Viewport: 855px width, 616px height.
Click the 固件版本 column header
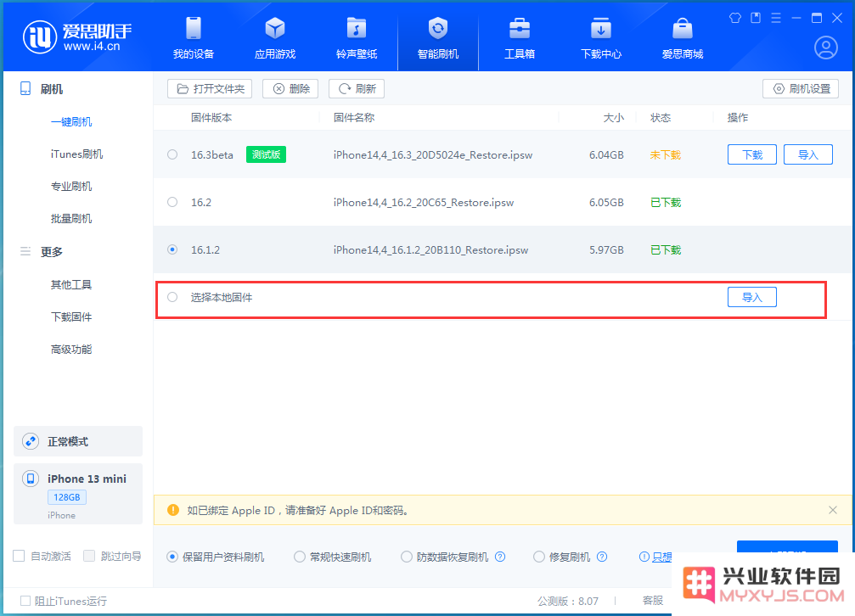211,118
